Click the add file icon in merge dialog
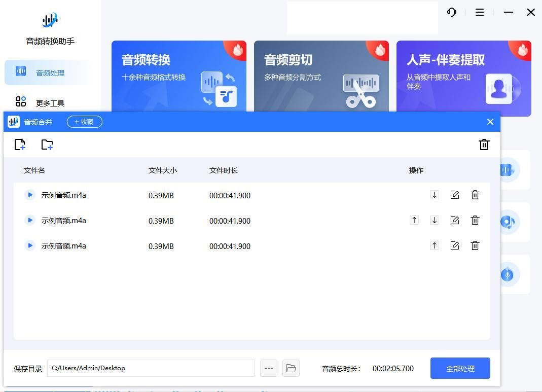542x392 pixels. pos(20,145)
